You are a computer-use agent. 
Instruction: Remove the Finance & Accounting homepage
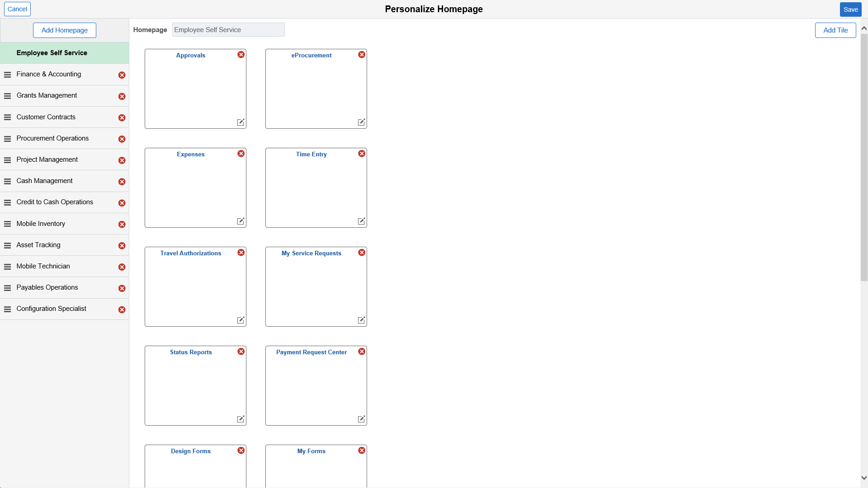pyautogui.click(x=122, y=75)
